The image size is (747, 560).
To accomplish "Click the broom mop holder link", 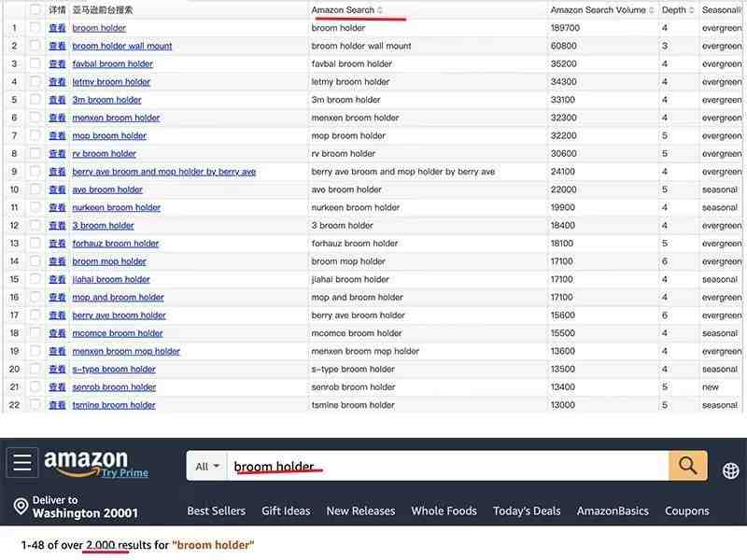I will [x=109, y=261].
